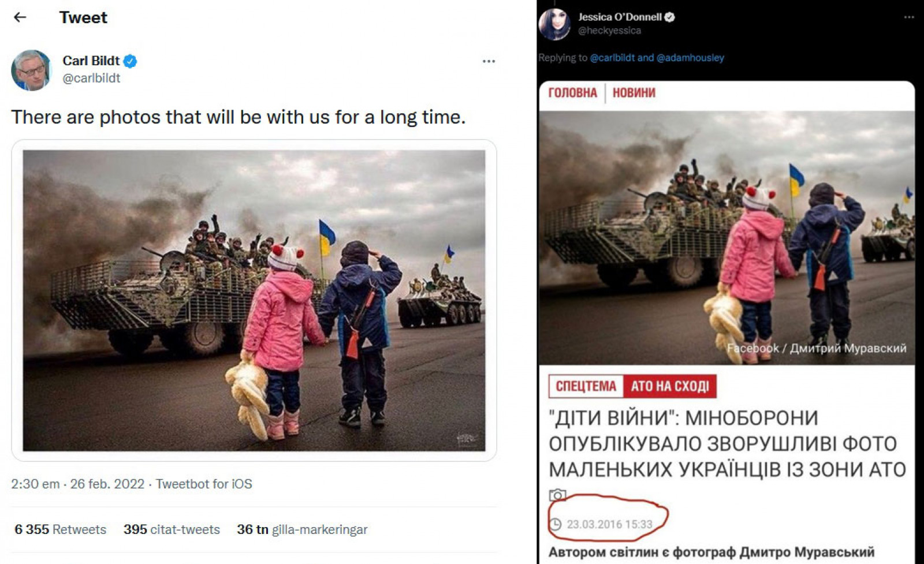Open Carl Bildt's profile avatar
Image resolution: width=924 pixels, height=564 pixels.
31,70
